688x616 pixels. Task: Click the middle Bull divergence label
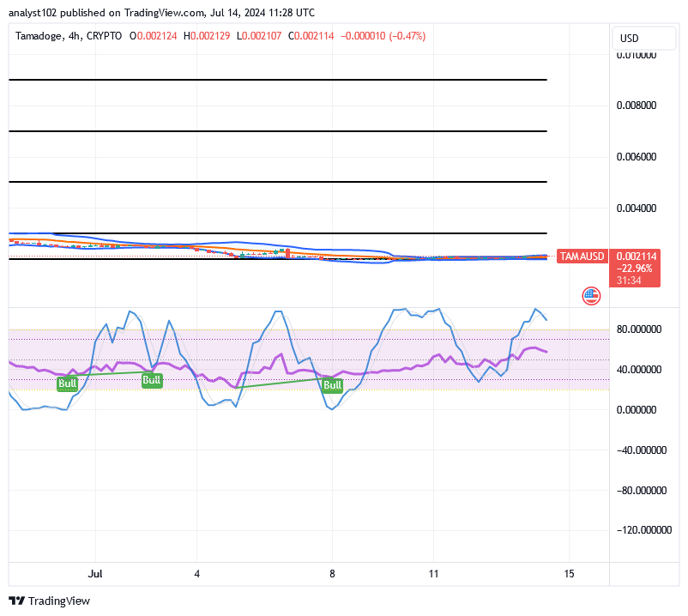click(x=152, y=380)
